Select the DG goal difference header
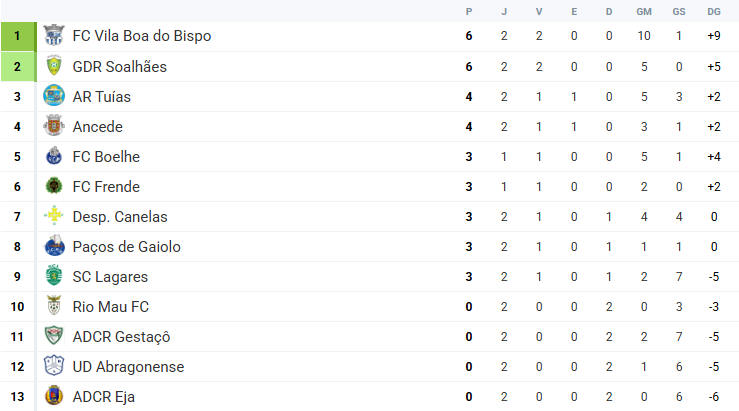This screenshot has width=739, height=411. [x=714, y=11]
